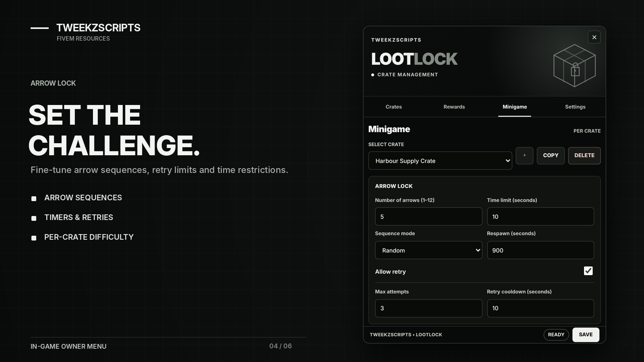The width and height of the screenshot is (644, 362).
Task: Edit the Max attempts field
Action: pos(428,308)
